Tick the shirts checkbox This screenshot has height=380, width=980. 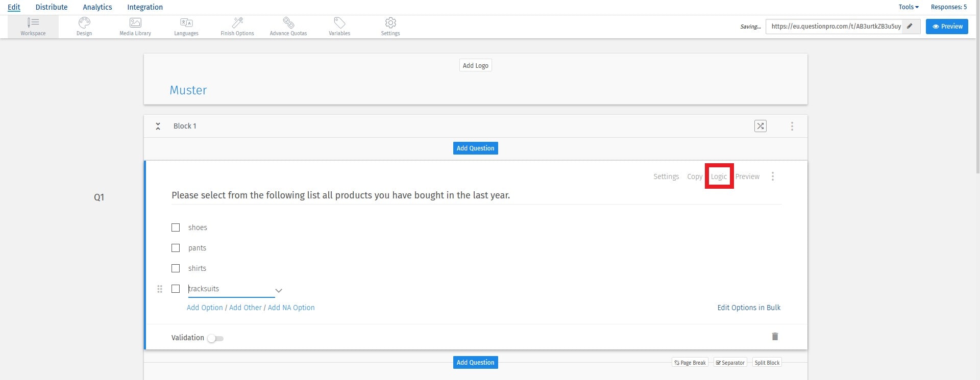[176, 268]
